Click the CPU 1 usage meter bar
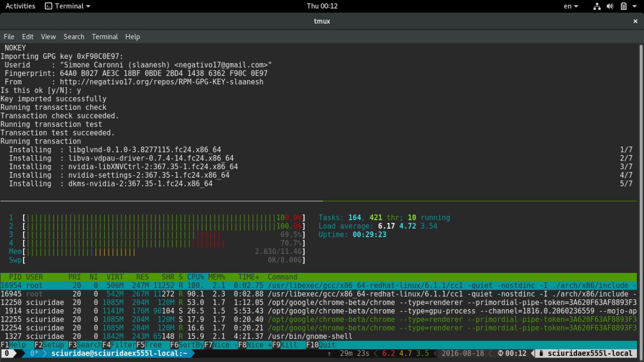Image resolution: width=644 pixels, height=362 pixels. 164,218
